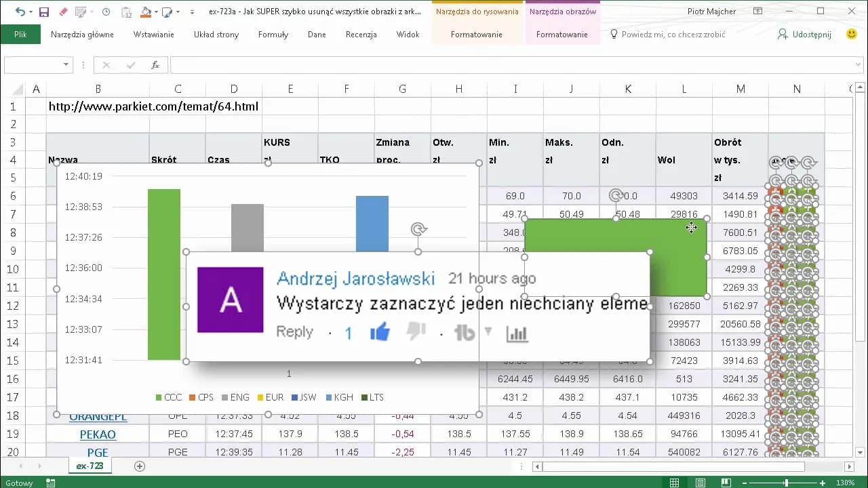Viewport: 868px width, 488px height.
Task: Select the ex-723 sheet tab
Action: click(x=90, y=466)
